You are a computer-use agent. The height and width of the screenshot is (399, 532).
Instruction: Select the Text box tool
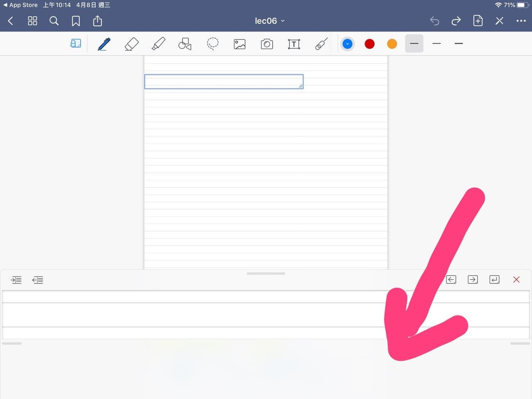pos(294,44)
